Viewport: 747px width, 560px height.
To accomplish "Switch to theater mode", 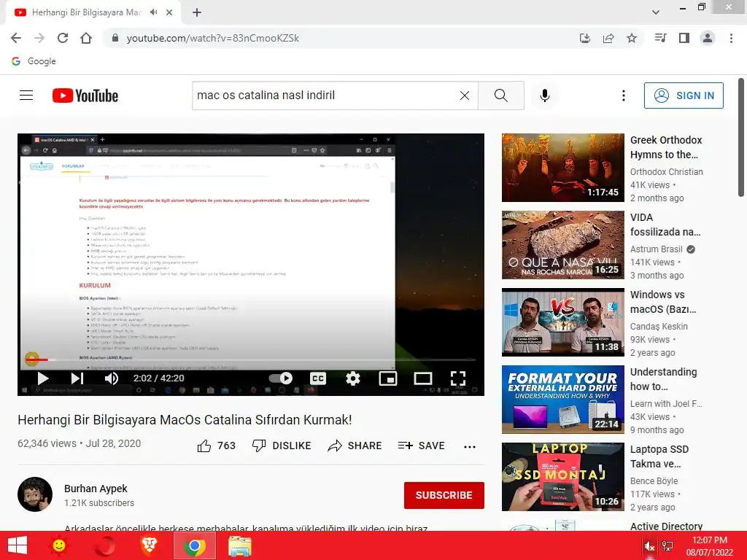I will click(422, 378).
